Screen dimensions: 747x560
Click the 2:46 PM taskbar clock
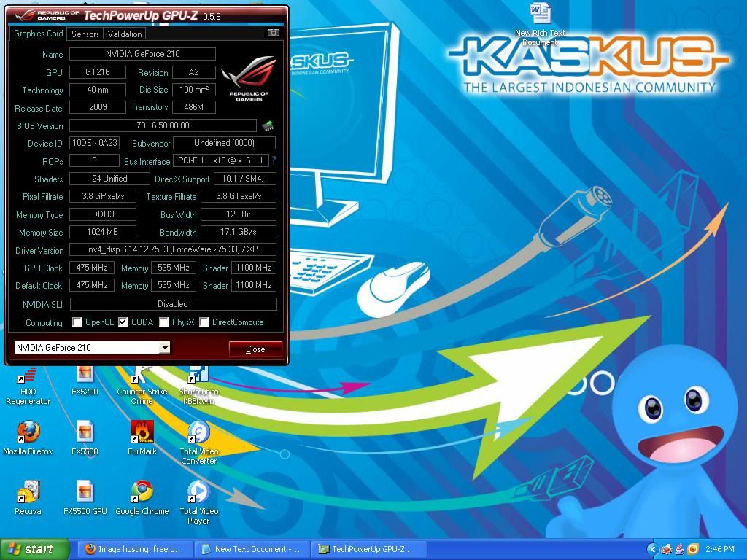[720, 549]
